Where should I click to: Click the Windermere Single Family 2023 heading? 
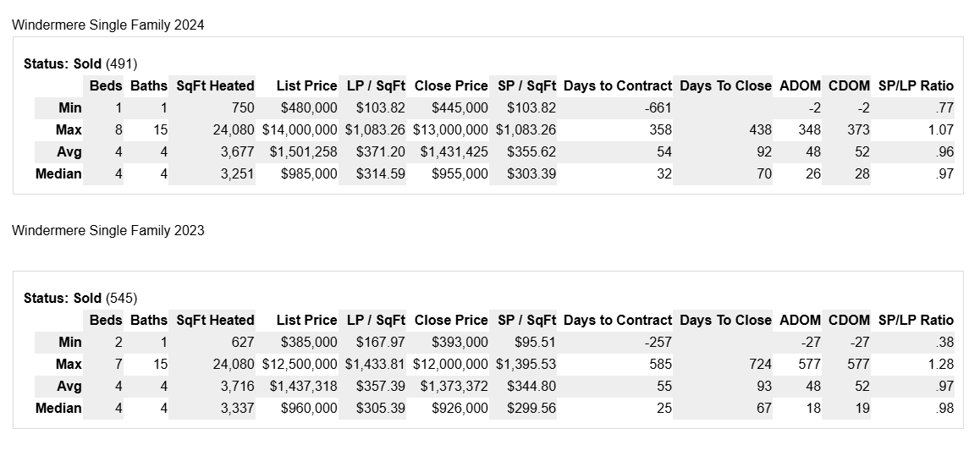coord(107,230)
